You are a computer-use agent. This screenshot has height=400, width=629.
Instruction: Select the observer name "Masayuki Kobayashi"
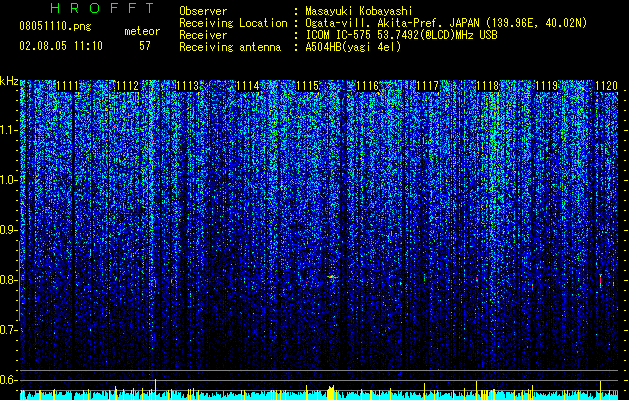click(x=359, y=11)
